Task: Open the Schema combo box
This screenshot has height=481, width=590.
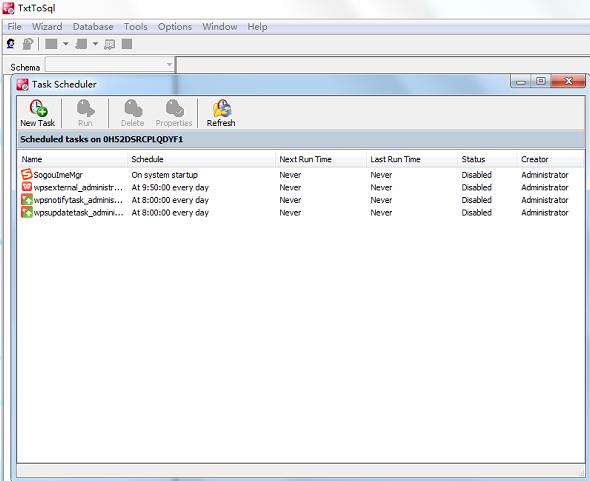Action: (109, 64)
